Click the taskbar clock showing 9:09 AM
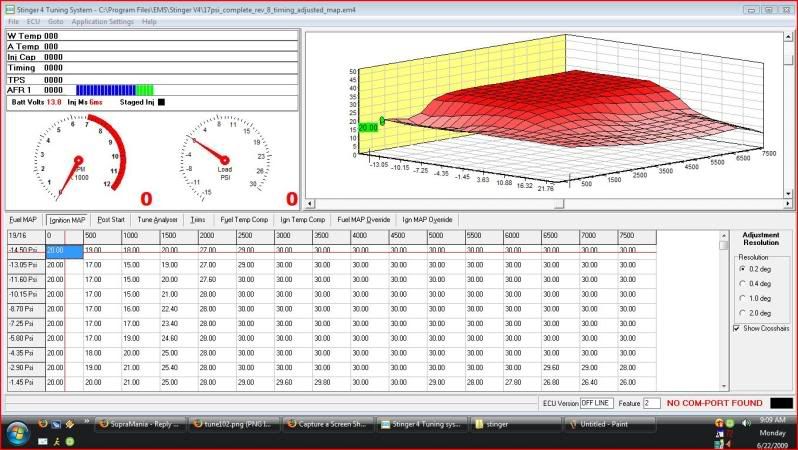Viewport: 798px width, 450px height. pos(773,420)
